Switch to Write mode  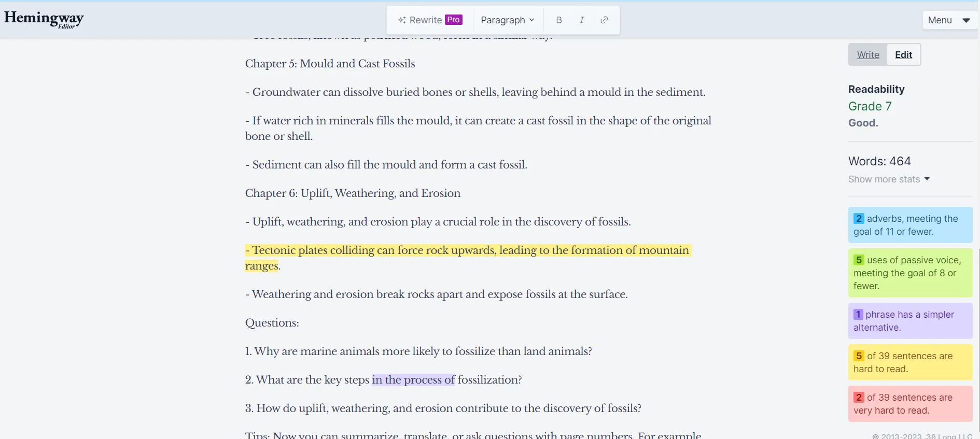click(x=867, y=55)
